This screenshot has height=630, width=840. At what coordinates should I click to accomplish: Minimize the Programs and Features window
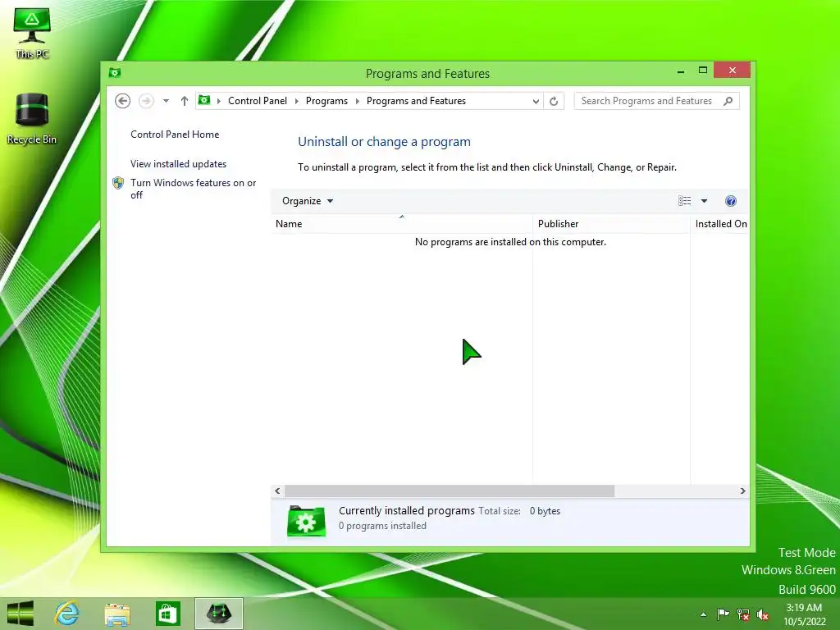tap(680, 71)
